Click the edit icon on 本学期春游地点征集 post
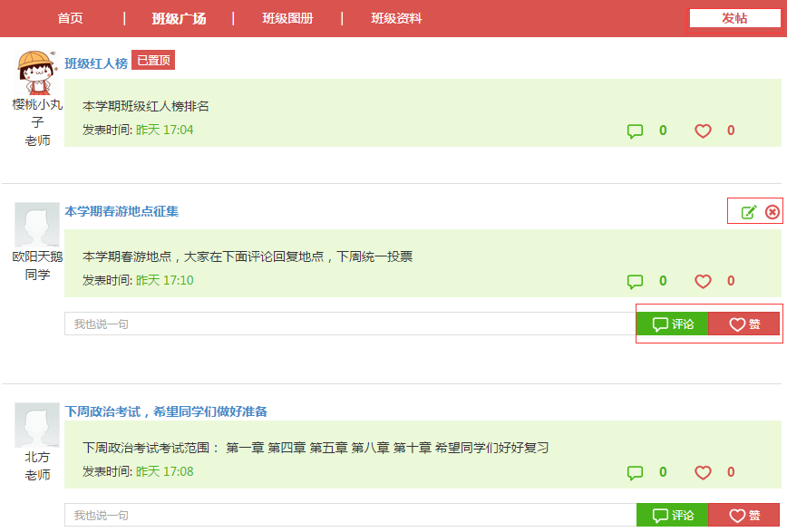Viewport: 787px width, 532px height. pyautogui.click(x=749, y=212)
